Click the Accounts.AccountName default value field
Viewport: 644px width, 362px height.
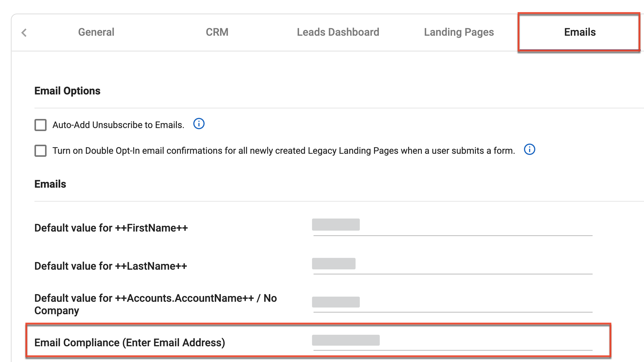coord(423,302)
